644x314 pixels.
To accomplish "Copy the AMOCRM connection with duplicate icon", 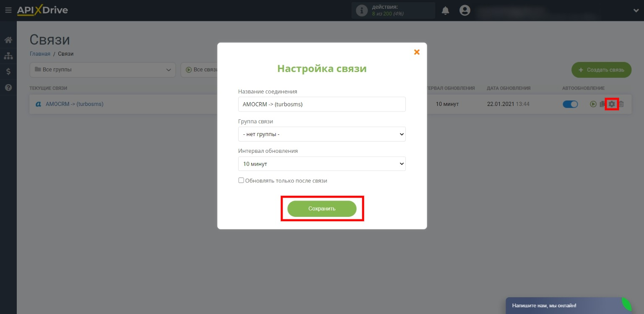I will pyautogui.click(x=602, y=104).
